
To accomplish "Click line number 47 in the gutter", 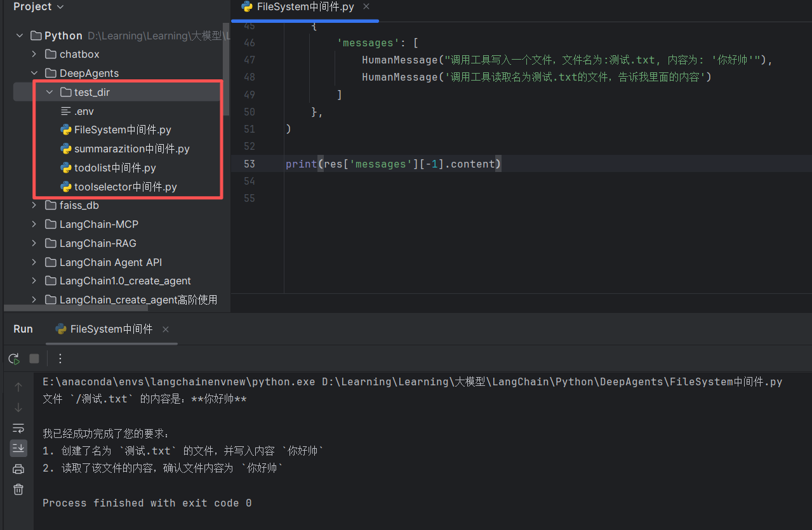I will (x=249, y=60).
